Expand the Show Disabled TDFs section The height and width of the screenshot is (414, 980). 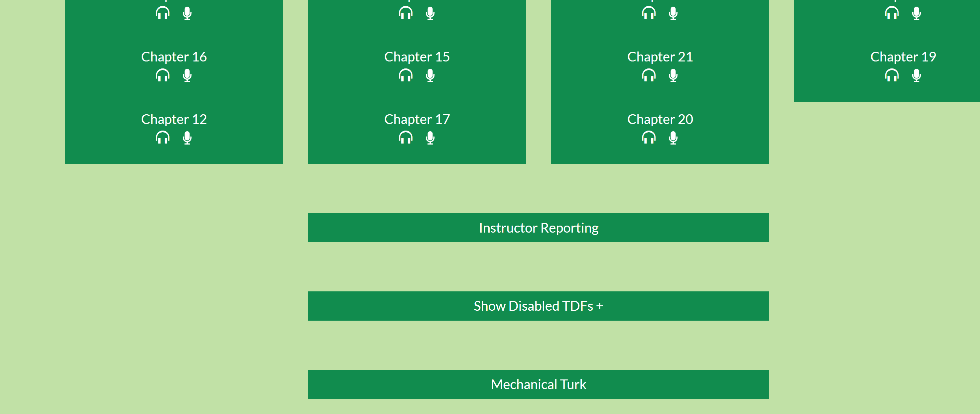(x=538, y=306)
